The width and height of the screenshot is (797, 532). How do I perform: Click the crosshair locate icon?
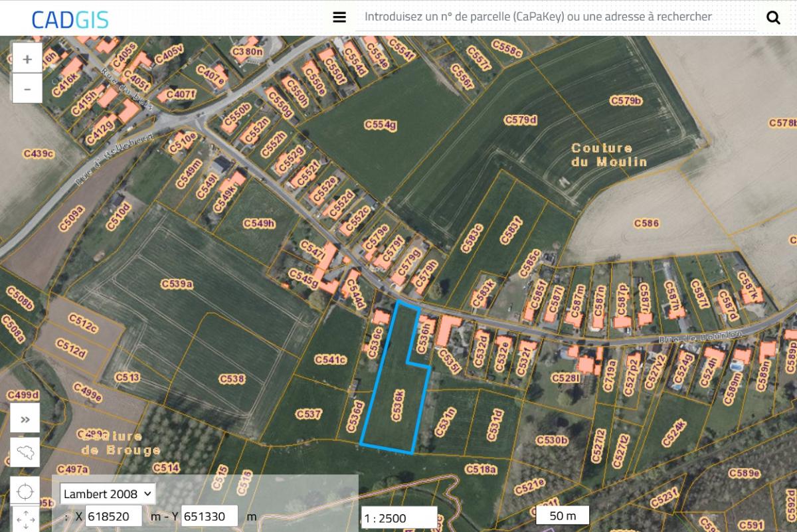[25, 492]
